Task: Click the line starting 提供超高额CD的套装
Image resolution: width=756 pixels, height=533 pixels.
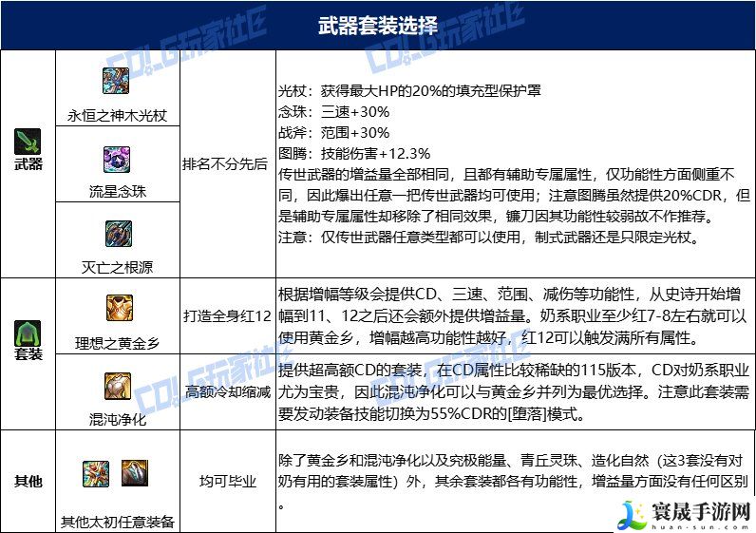Action: coord(514,371)
